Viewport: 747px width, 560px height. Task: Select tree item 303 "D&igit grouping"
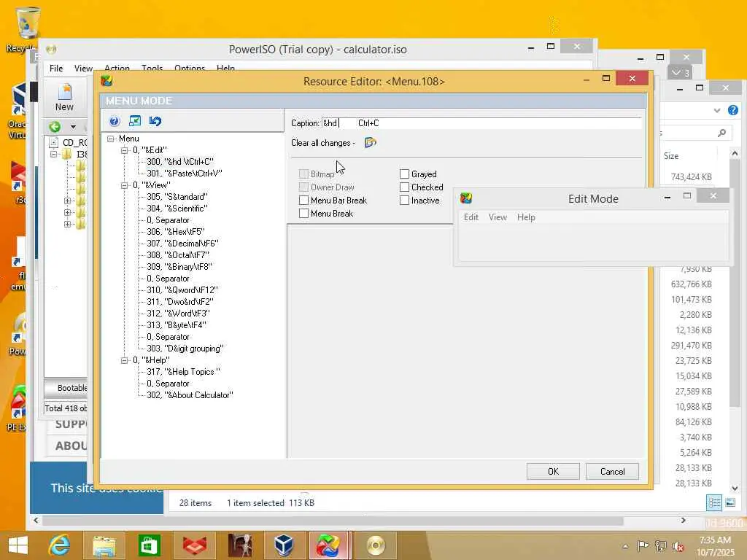[185, 349]
